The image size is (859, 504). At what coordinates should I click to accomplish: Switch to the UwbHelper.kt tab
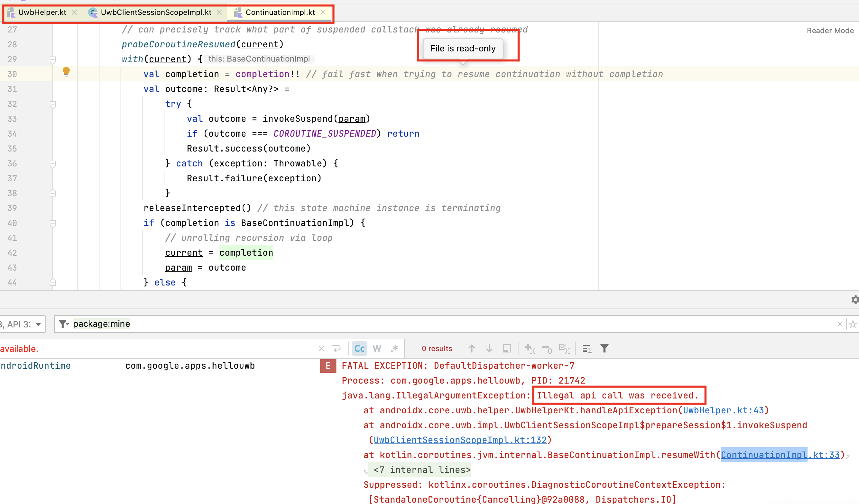click(42, 12)
